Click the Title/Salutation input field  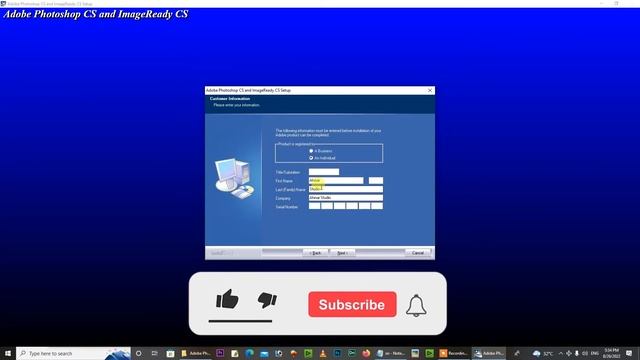pyautogui.click(x=324, y=172)
